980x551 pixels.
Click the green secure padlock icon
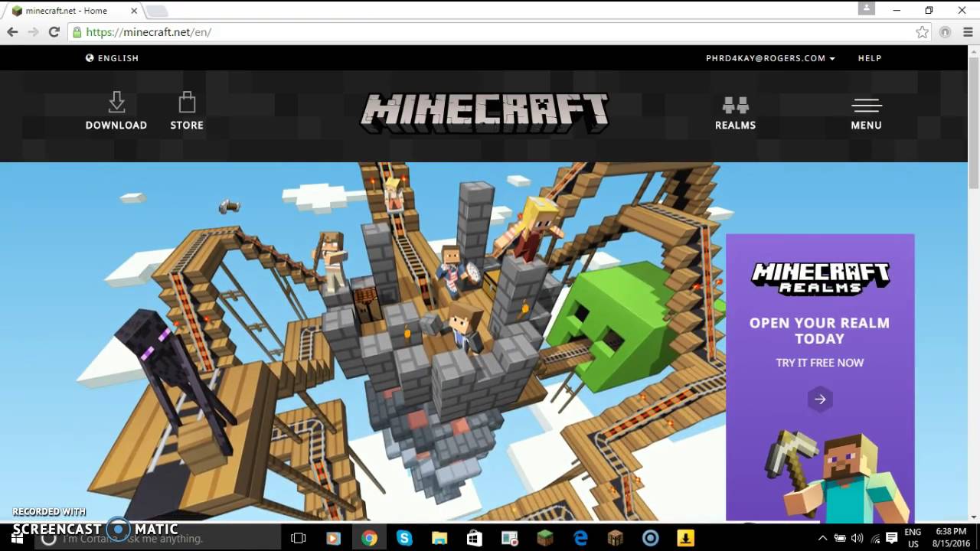point(77,32)
